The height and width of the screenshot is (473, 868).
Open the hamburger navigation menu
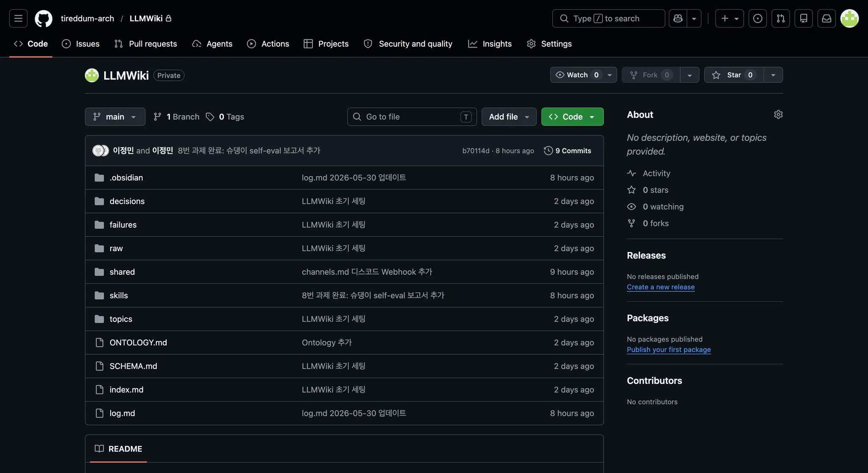(x=18, y=18)
